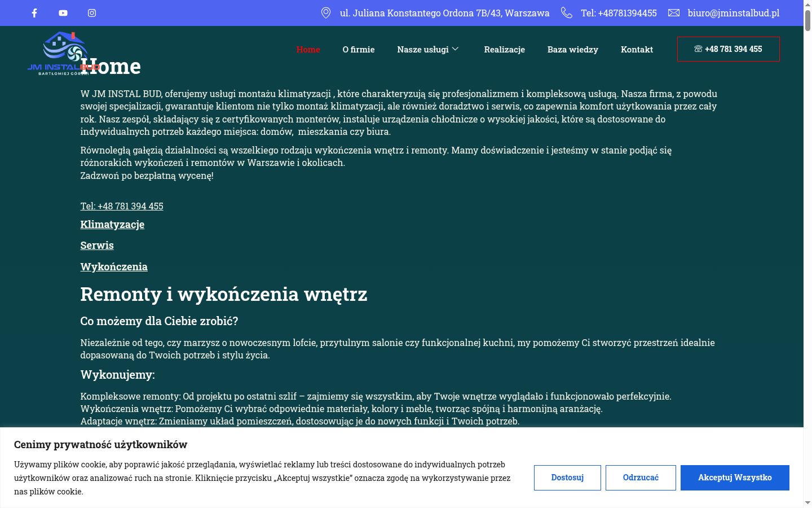The width and height of the screenshot is (812, 508).
Task: Click the ul. Juliana Konstantego Ordona address
Action: coord(445,13)
